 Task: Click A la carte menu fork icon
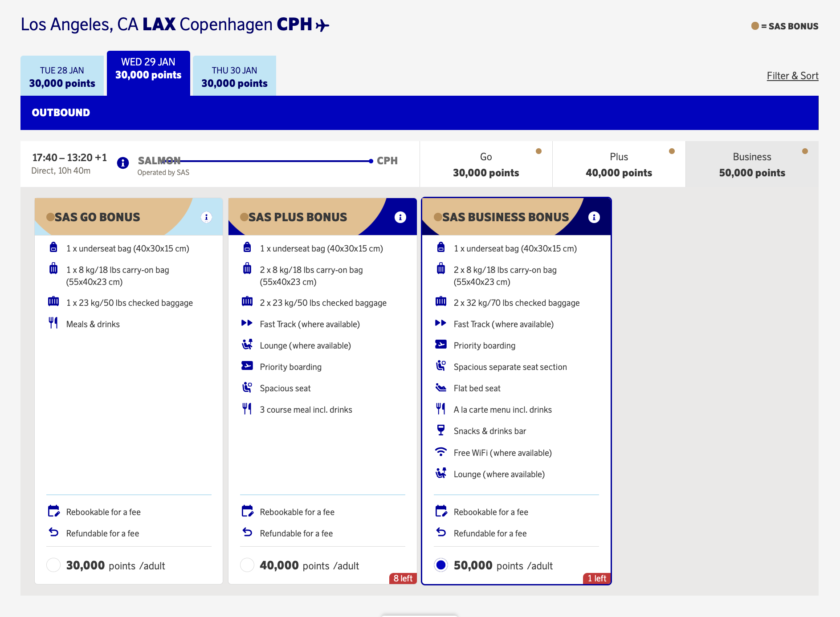(x=441, y=409)
